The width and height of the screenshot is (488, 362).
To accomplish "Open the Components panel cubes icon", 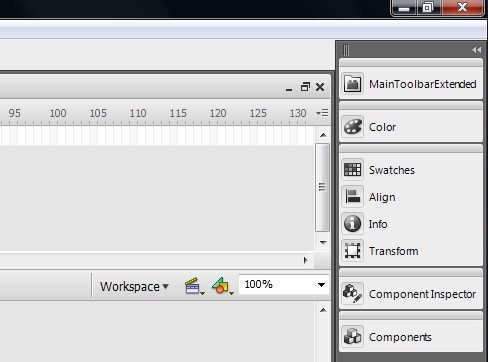I will click(x=353, y=337).
